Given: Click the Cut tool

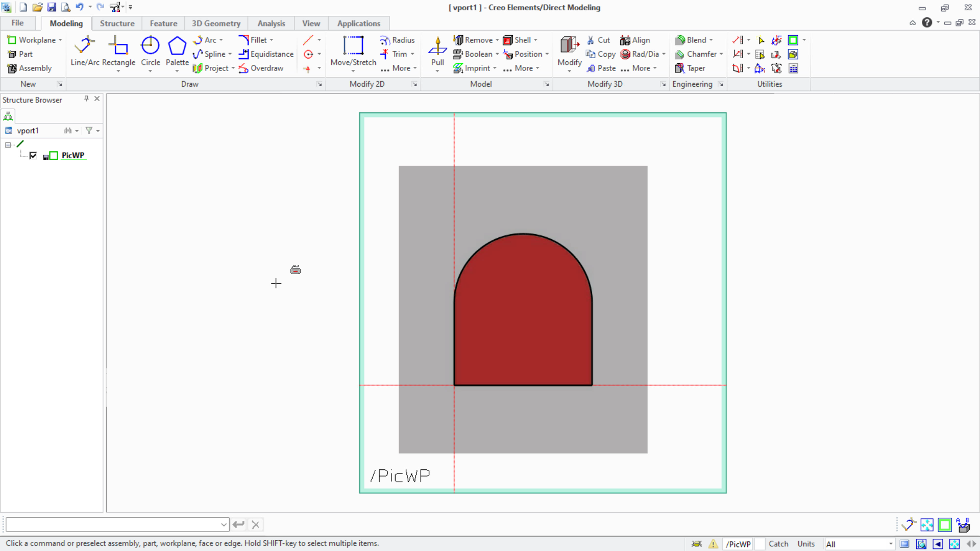Looking at the screenshot, I should point(598,40).
